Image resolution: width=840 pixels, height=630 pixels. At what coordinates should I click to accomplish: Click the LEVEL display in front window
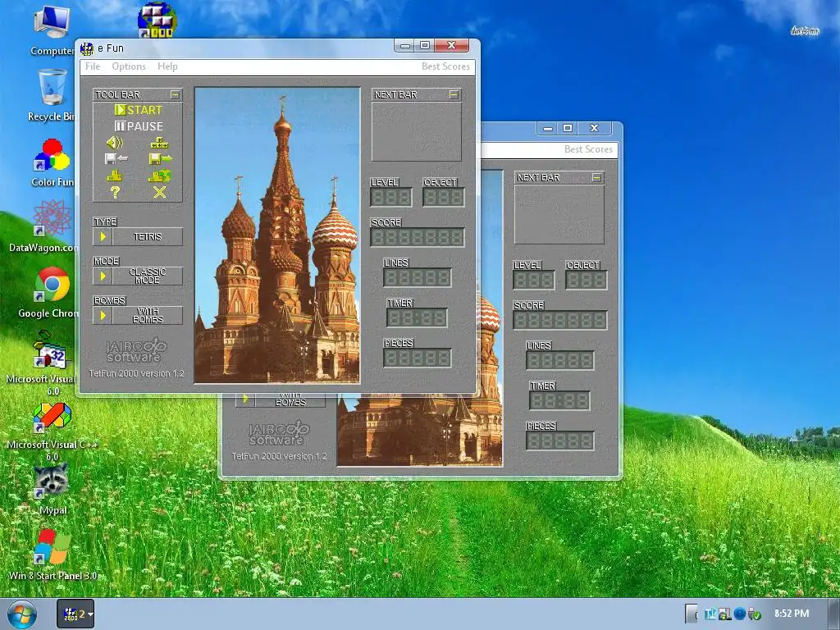click(x=391, y=197)
